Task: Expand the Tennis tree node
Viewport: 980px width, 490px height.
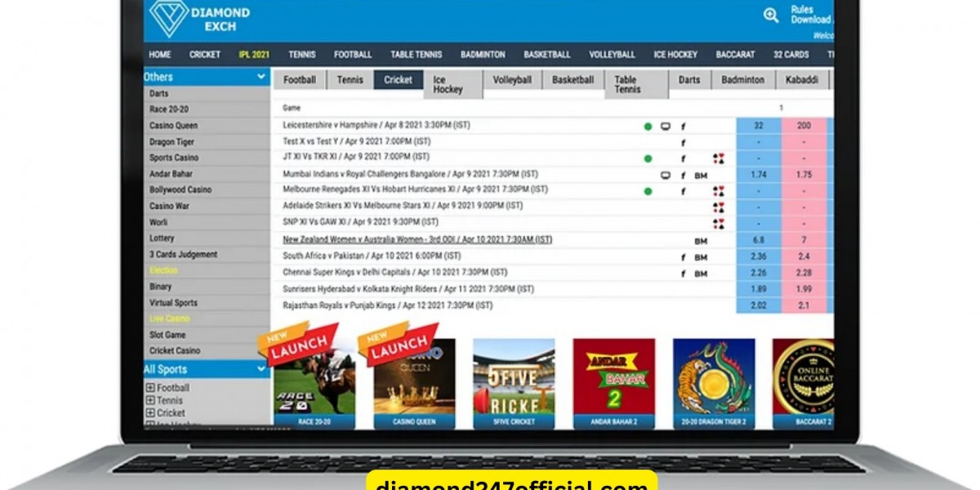Action: (x=150, y=401)
